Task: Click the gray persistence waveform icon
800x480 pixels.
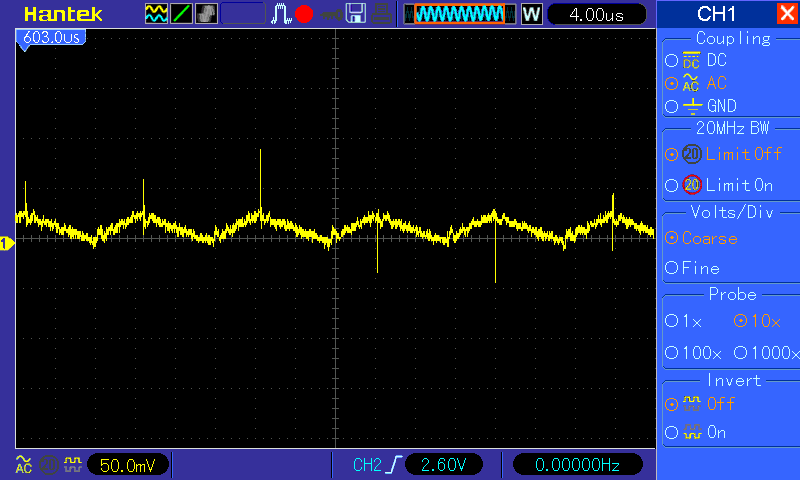Action: (206, 14)
